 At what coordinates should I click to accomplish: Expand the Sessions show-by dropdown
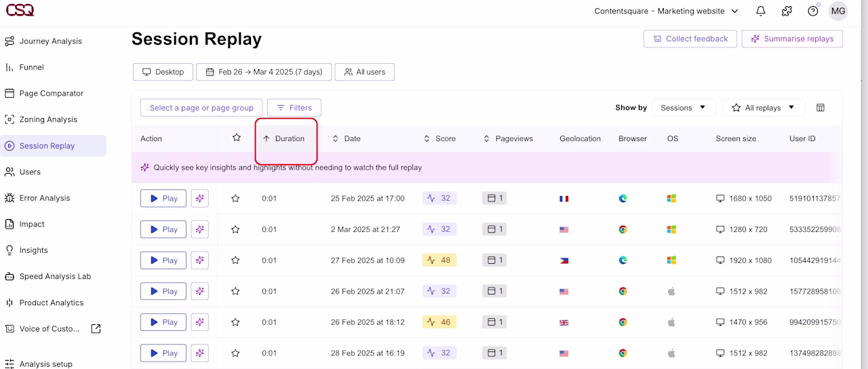coord(684,108)
